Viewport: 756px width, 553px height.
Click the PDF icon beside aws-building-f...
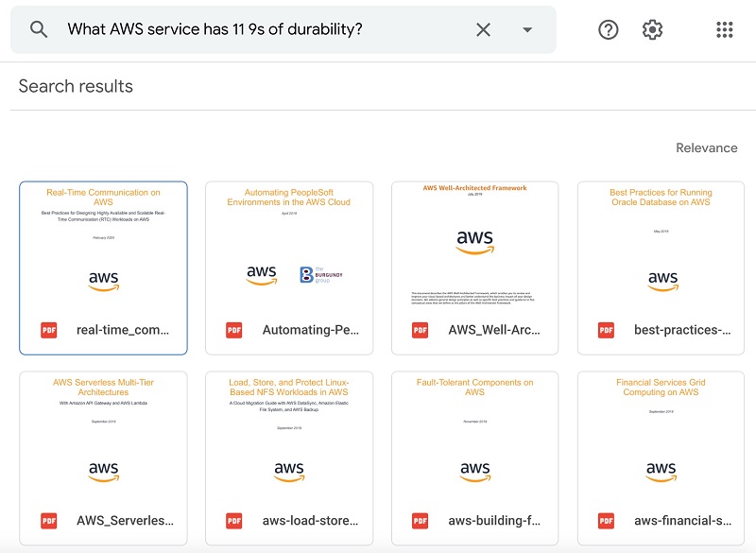click(x=420, y=521)
